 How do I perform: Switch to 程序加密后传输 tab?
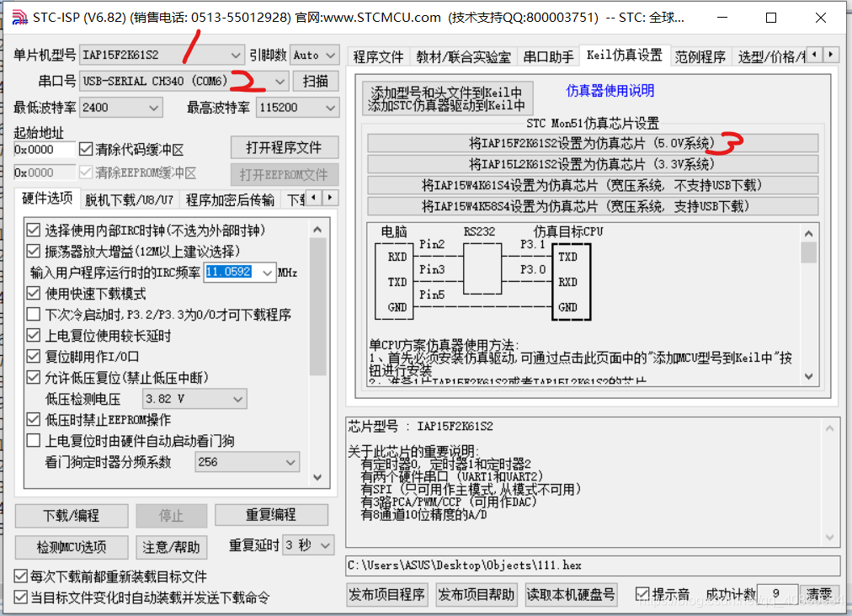tap(230, 200)
